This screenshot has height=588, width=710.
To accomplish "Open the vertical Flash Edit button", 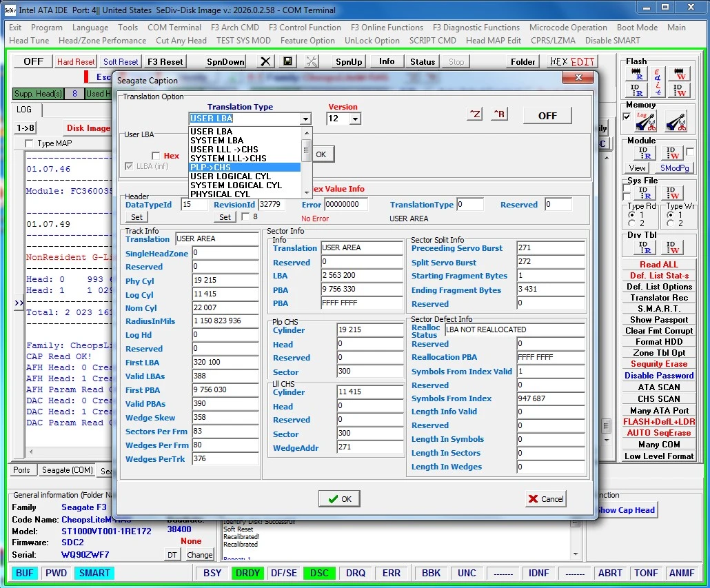I will click(658, 82).
